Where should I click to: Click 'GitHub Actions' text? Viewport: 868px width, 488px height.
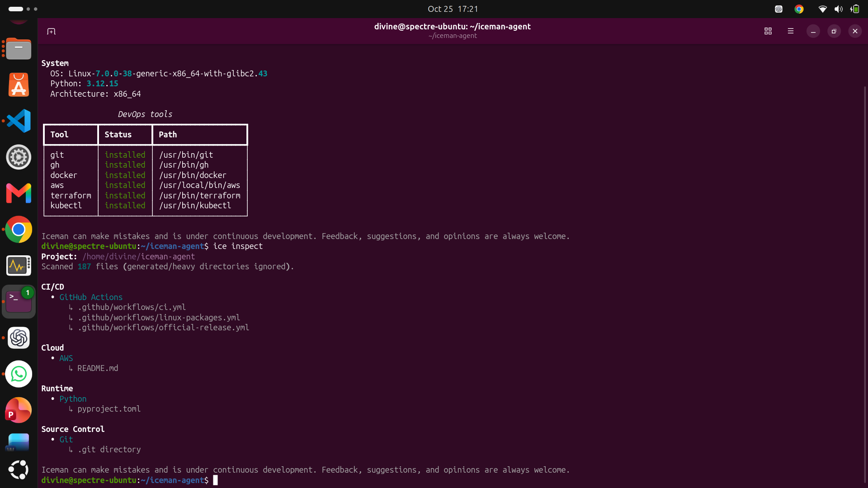coord(91,297)
